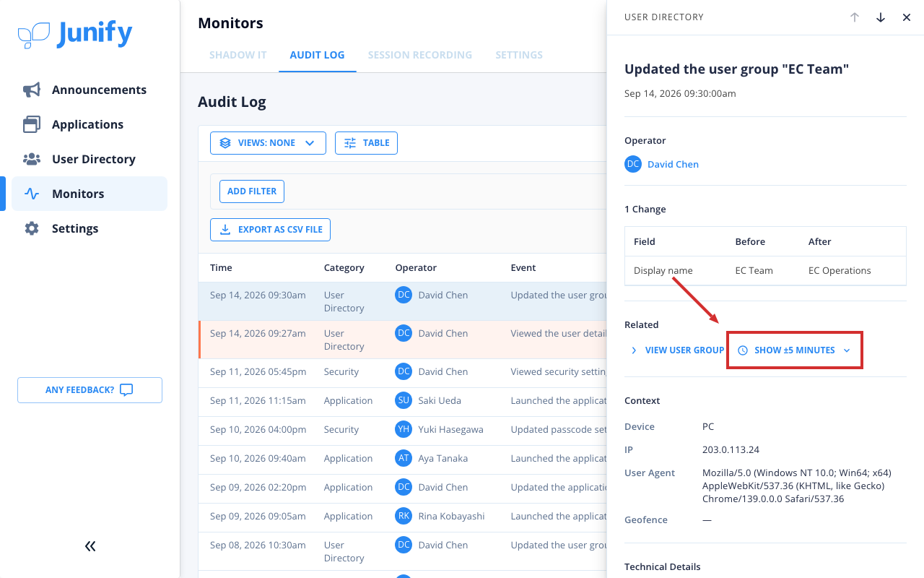Select the Saki Ueda audit log row
The width and height of the screenshot is (924, 578).
point(403,400)
